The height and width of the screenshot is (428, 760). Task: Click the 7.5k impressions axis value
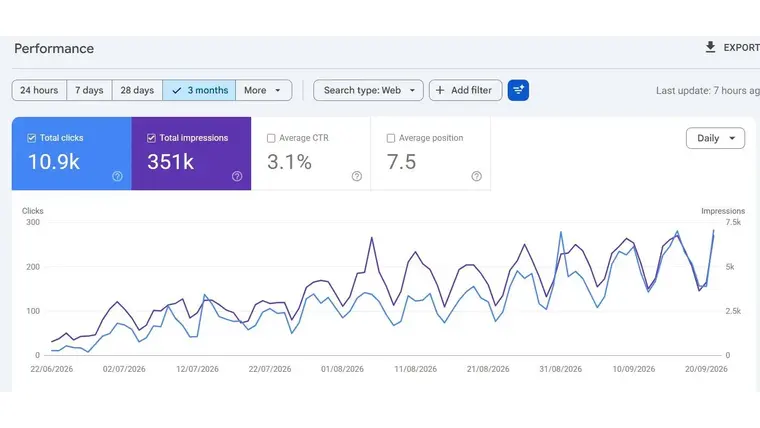pos(733,222)
